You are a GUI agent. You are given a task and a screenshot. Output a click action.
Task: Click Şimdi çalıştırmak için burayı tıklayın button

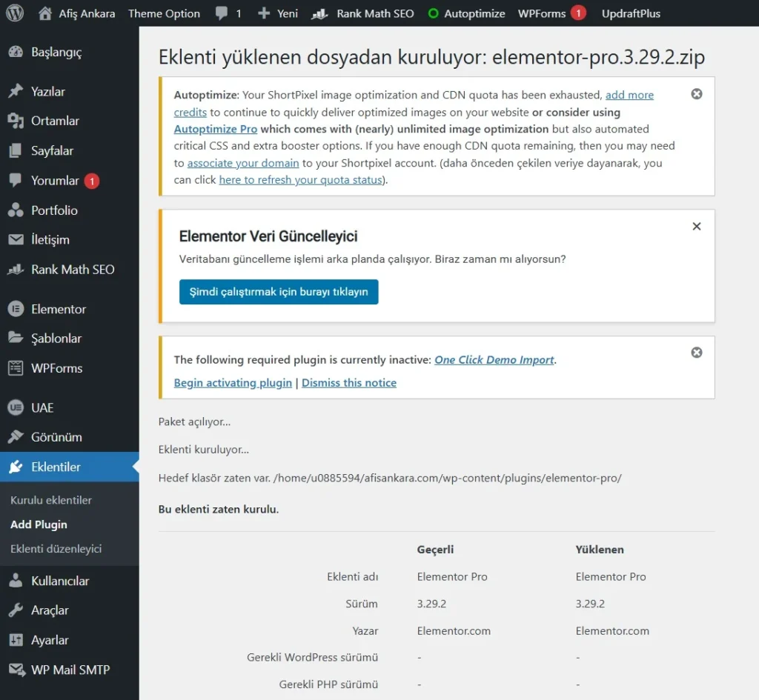coord(279,292)
